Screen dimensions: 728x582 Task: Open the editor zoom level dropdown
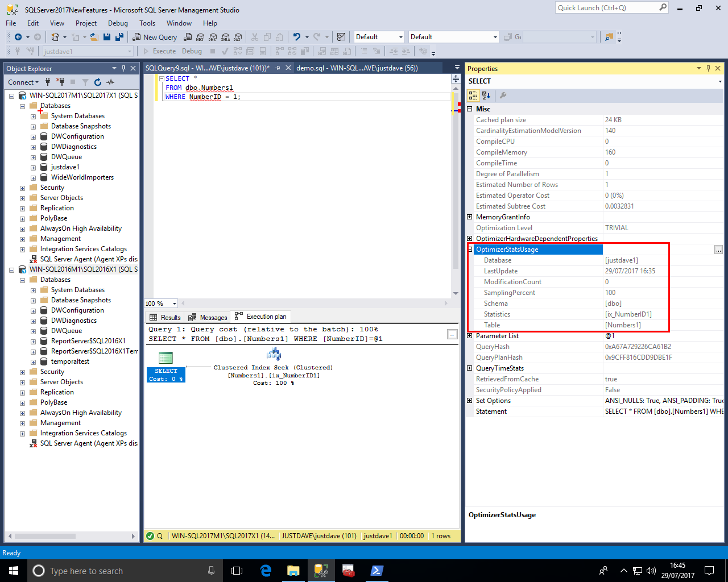click(x=174, y=304)
